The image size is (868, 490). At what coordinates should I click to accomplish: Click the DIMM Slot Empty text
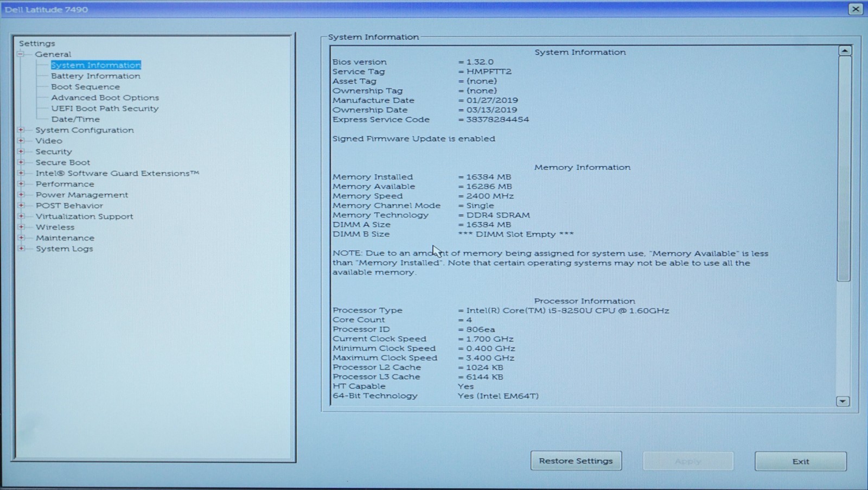516,234
